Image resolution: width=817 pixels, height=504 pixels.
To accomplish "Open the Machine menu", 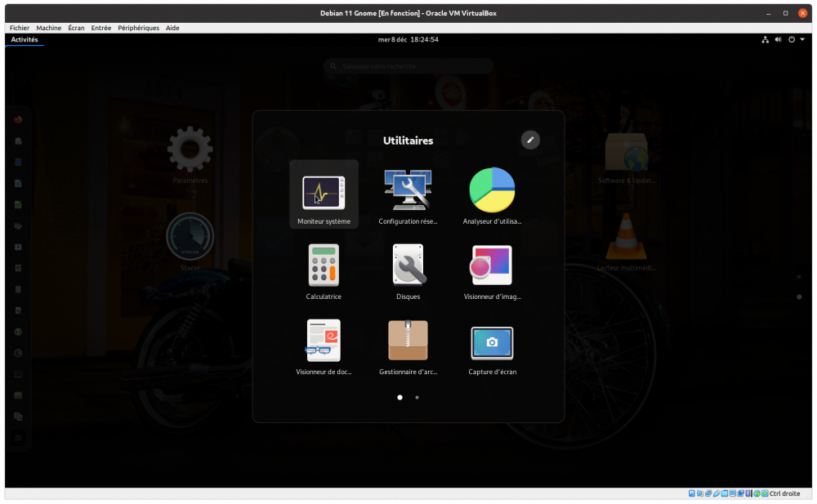I will 48,28.
